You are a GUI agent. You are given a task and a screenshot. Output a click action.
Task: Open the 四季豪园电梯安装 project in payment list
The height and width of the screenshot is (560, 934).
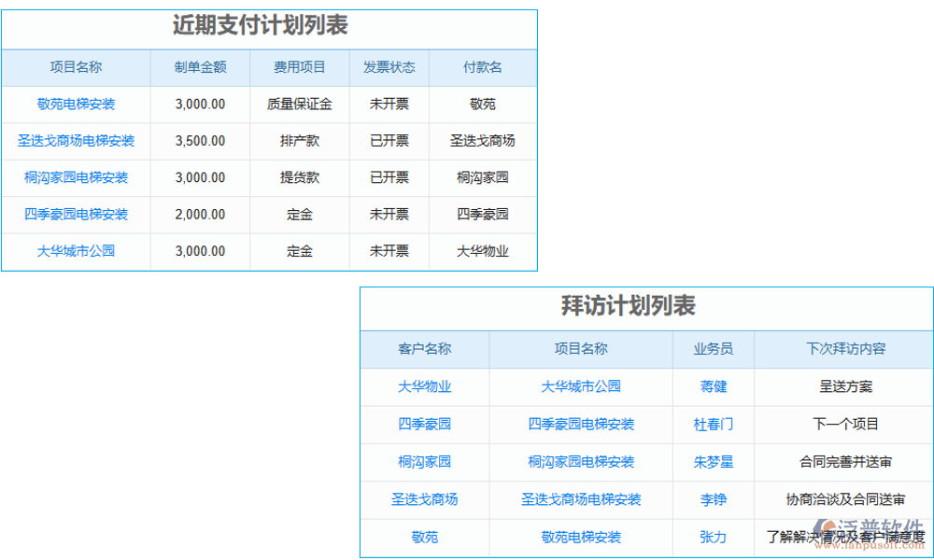77,215
